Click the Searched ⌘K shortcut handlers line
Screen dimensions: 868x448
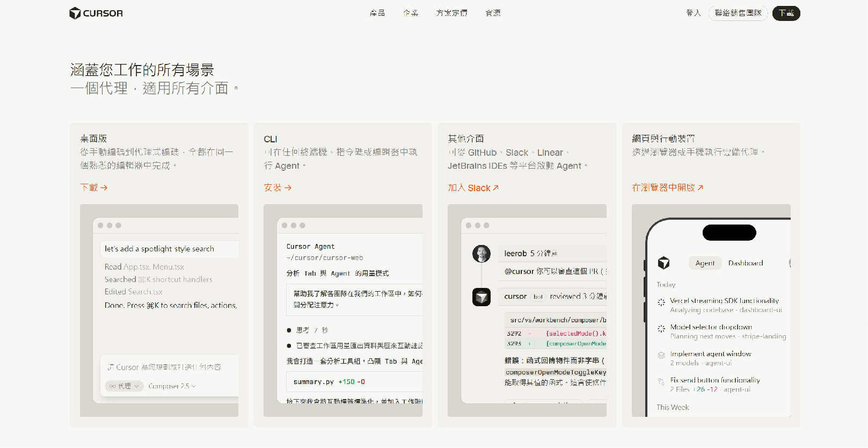tap(158, 279)
